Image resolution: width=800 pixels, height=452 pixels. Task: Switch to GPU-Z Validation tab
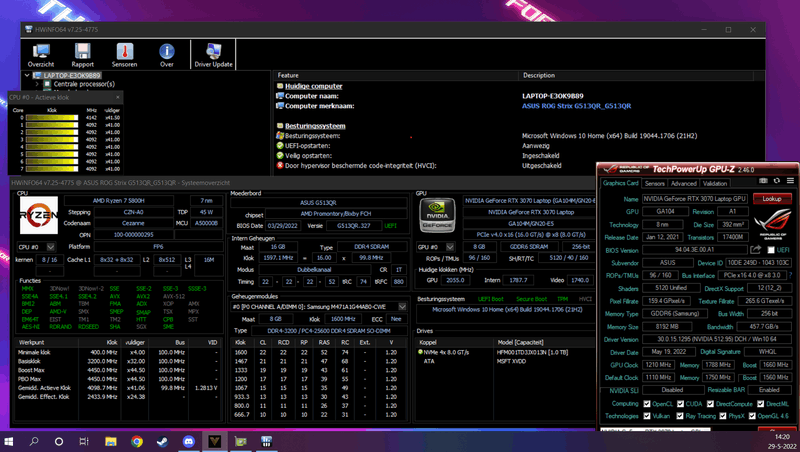tap(715, 183)
